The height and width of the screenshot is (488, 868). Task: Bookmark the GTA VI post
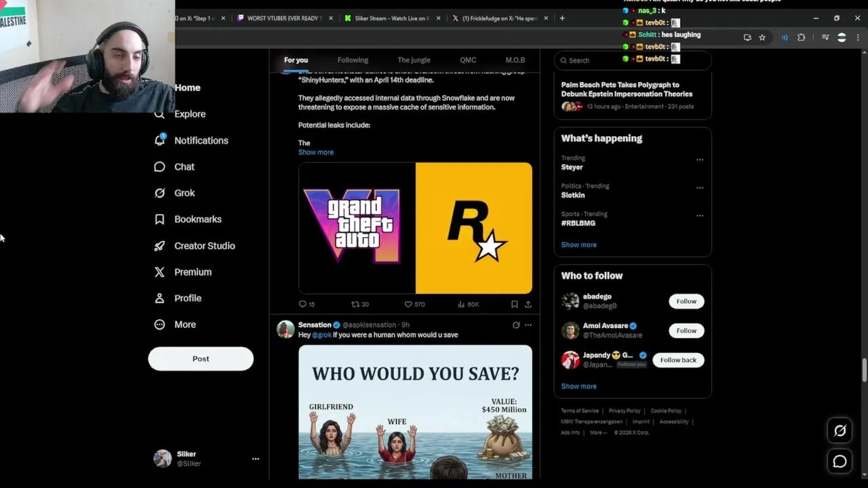(x=515, y=304)
